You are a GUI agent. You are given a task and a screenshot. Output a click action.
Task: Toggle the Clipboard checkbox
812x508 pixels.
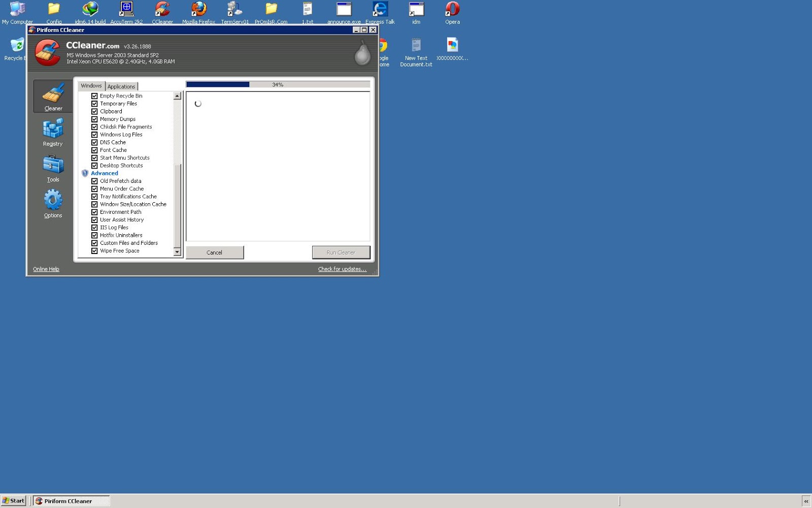click(x=94, y=111)
